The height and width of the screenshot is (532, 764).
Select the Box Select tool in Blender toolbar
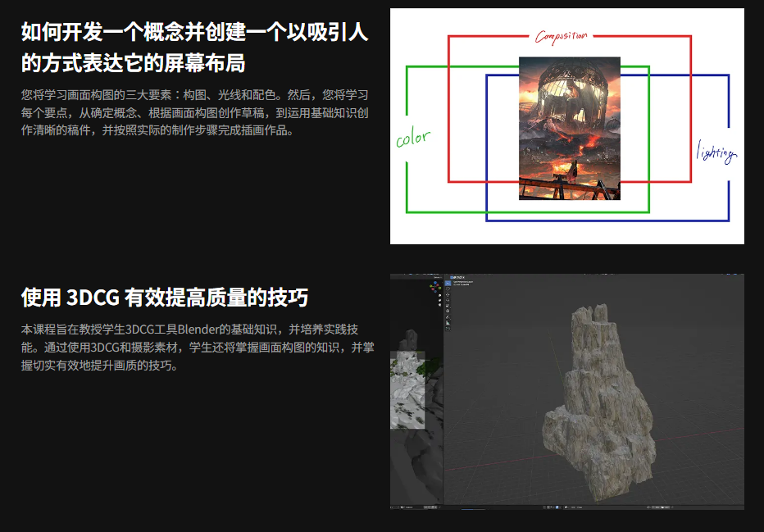tap(448, 283)
